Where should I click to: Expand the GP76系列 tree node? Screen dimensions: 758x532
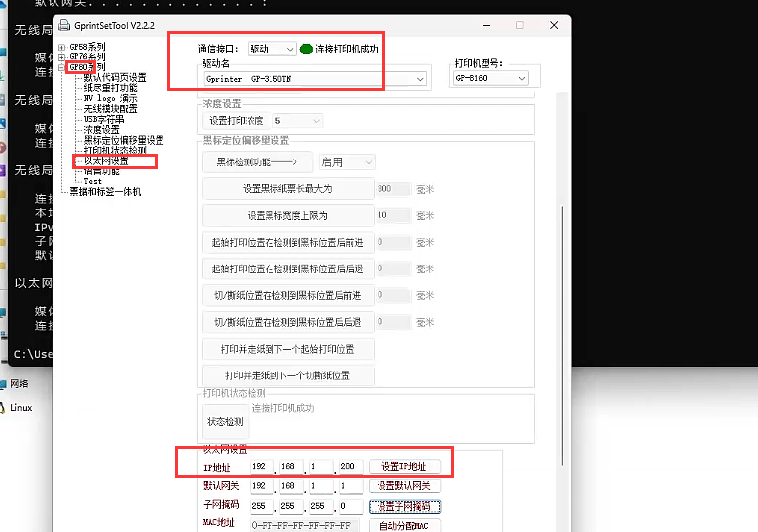[x=61, y=57]
